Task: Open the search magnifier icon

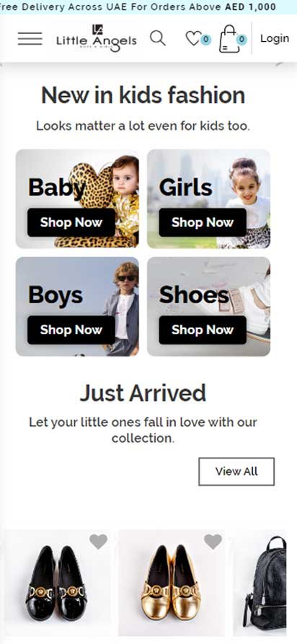Action: coord(158,38)
